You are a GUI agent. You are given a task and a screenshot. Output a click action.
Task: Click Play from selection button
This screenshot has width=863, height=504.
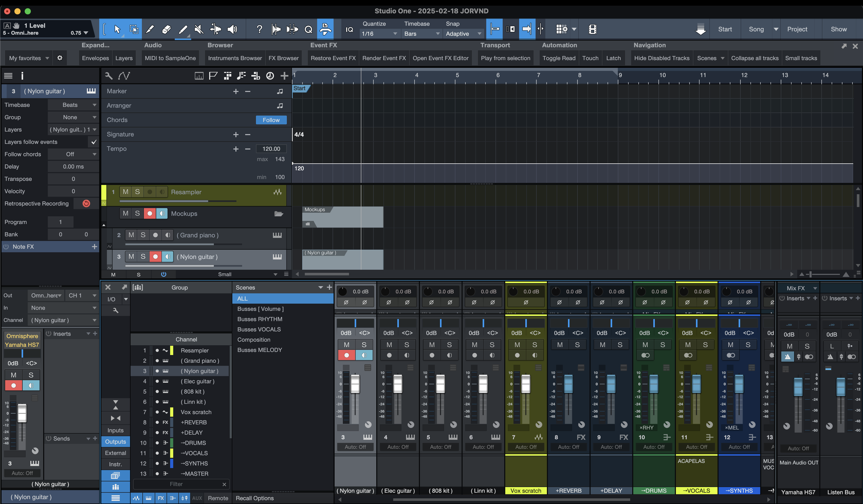[x=505, y=58]
